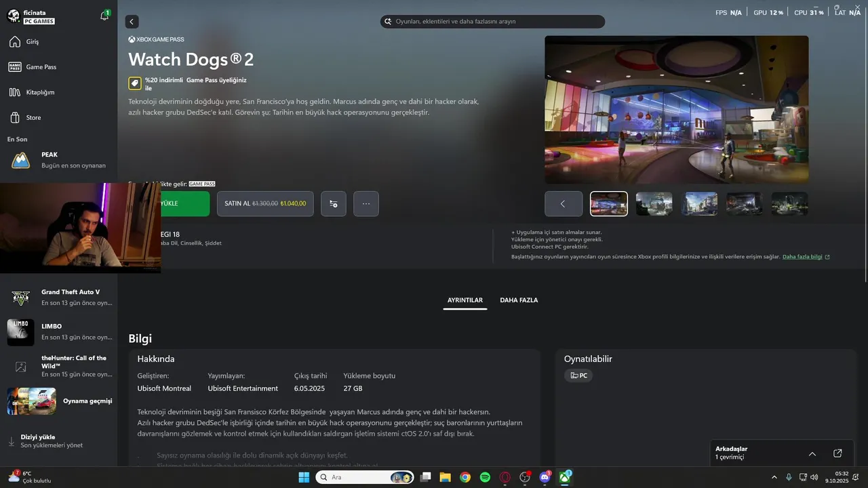
Task: Pop out the friends panel
Action: click(x=837, y=453)
